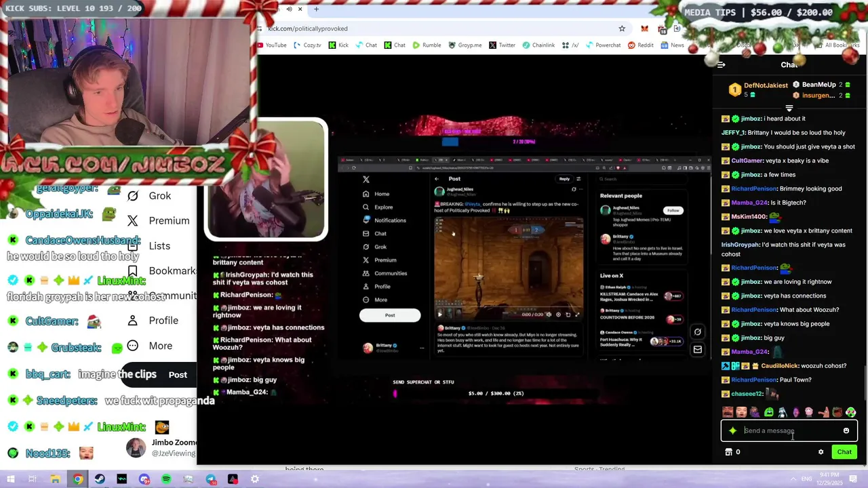Open Steam from the taskbar
This screenshot has width=868, height=488.
tap(100, 479)
